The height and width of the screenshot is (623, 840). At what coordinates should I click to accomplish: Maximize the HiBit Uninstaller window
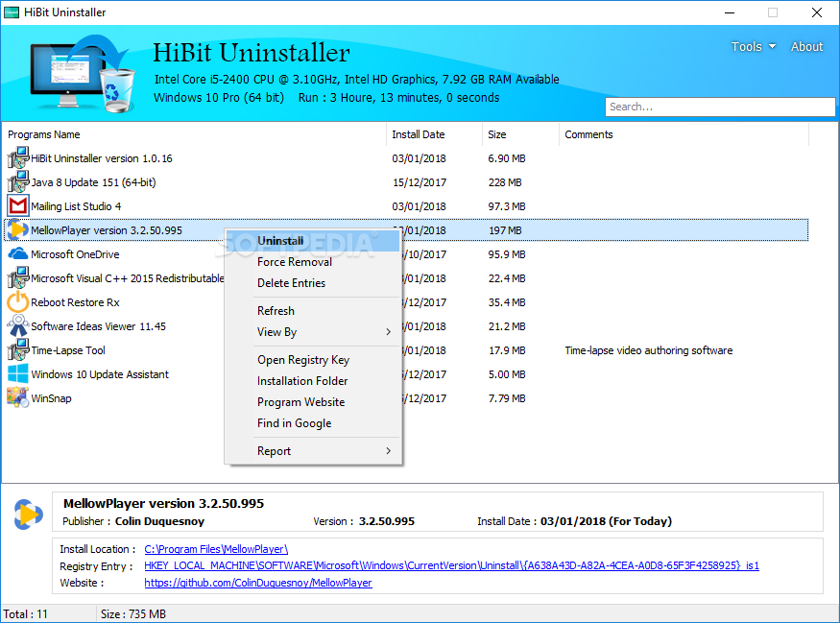tap(773, 12)
